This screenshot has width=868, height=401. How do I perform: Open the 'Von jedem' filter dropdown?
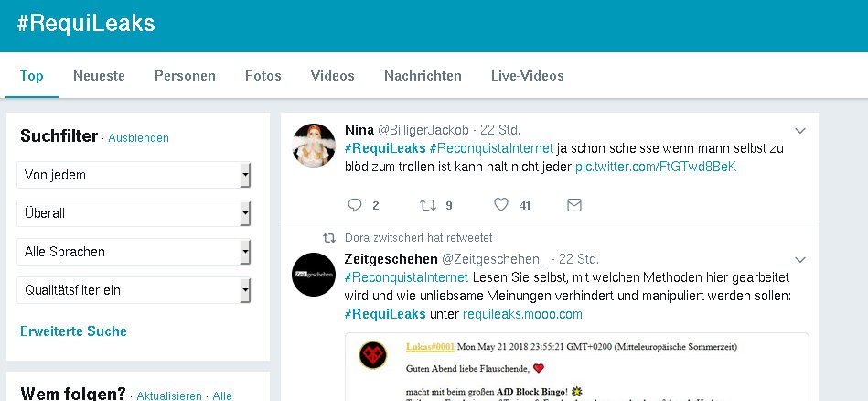point(134,175)
